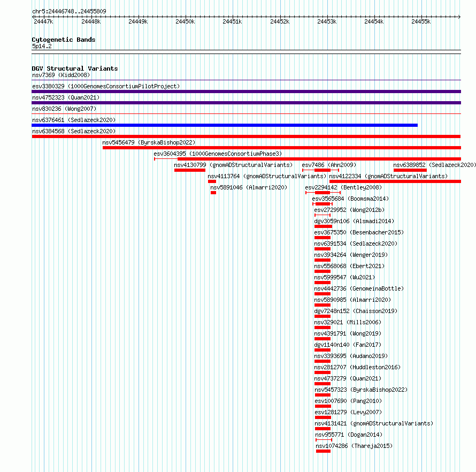Select the nsv4113764 variant label
Screen dimensions: 476x472
pyautogui.click(x=267, y=176)
